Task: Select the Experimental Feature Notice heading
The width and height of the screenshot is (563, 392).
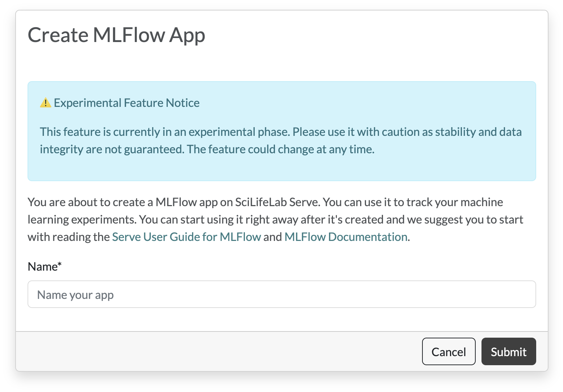Action: (126, 103)
